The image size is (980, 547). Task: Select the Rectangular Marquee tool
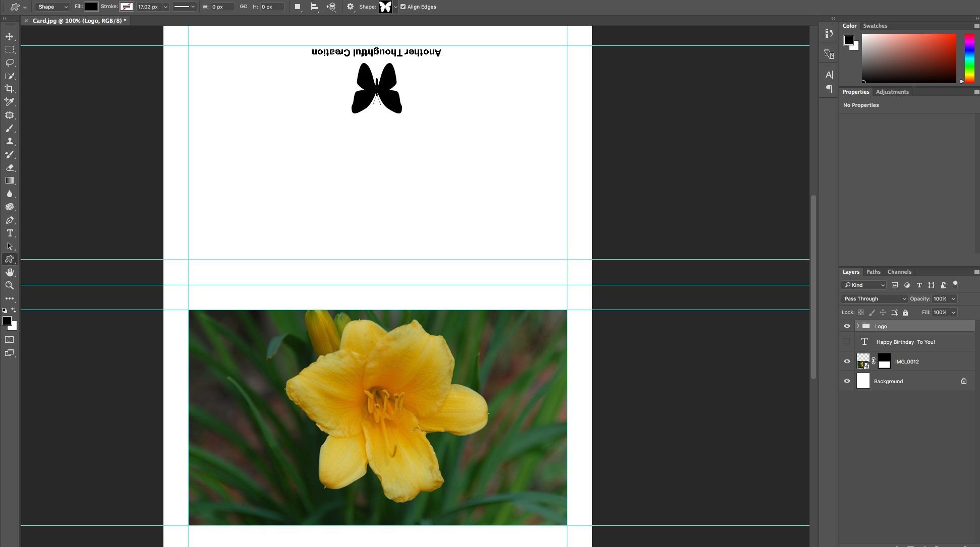point(10,49)
